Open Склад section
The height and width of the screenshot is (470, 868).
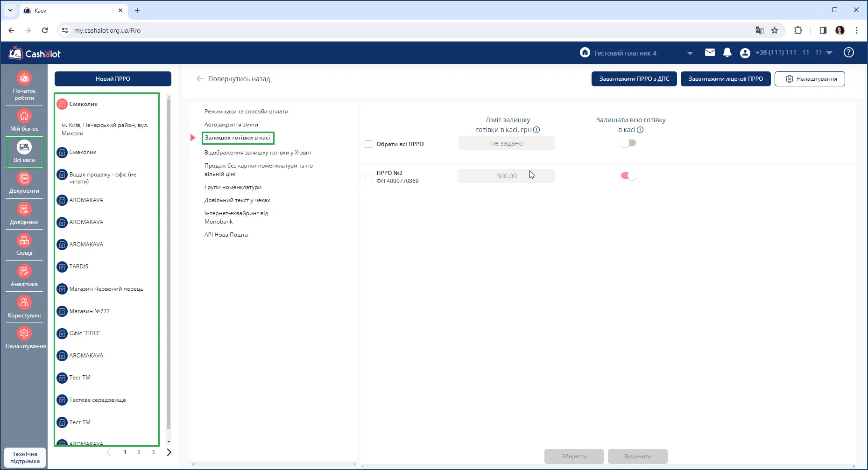pos(24,245)
